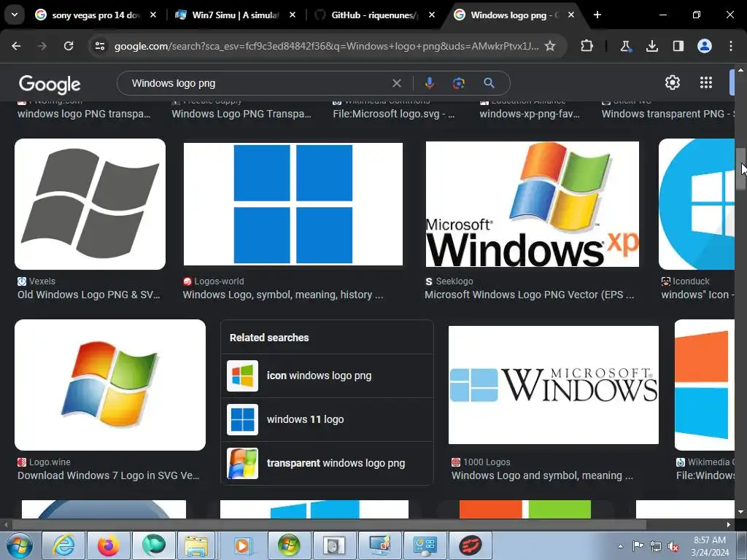Launch Internet Explorer from taskbar
Image resolution: width=747 pixels, height=560 pixels.
pos(63,545)
